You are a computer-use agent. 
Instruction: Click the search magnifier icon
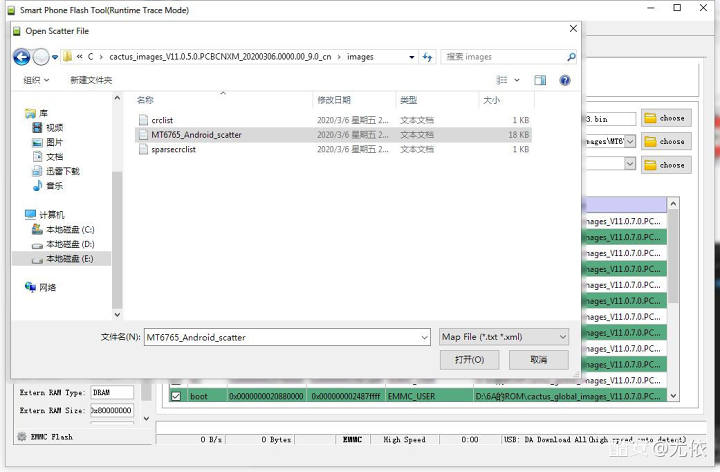tap(571, 57)
